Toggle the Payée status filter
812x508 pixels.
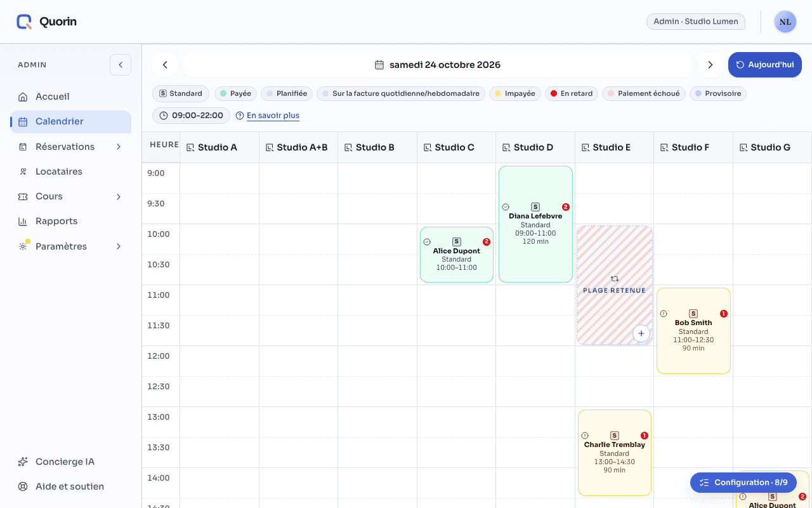click(235, 93)
